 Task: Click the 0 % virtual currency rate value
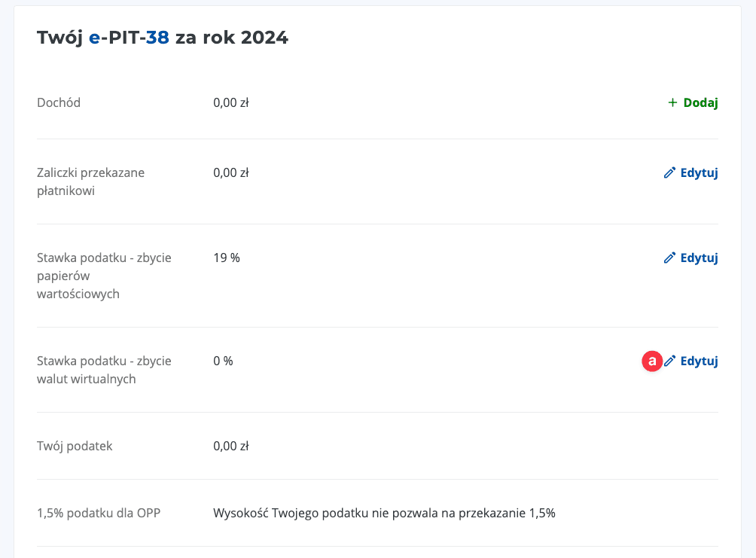pyautogui.click(x=223, y=361)
